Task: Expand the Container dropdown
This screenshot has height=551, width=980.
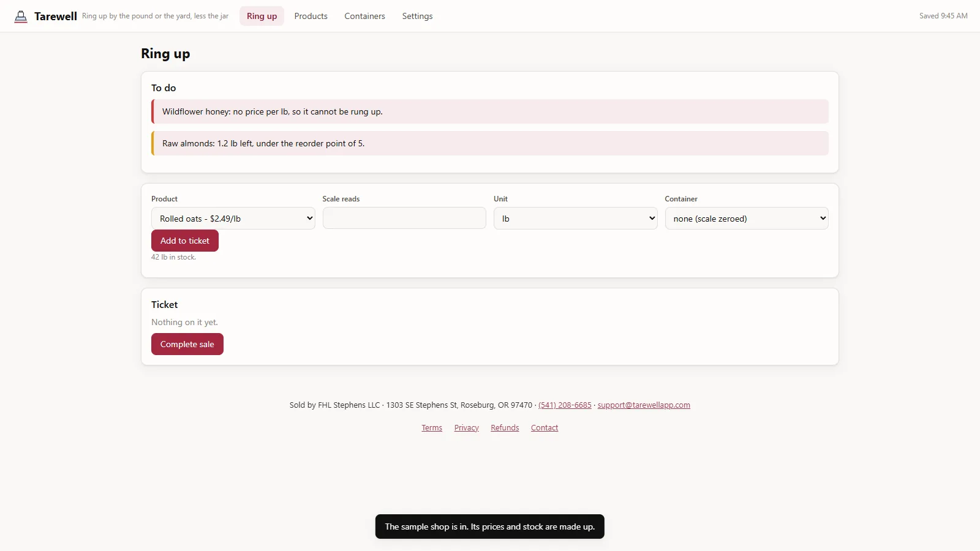Action: 747,219
